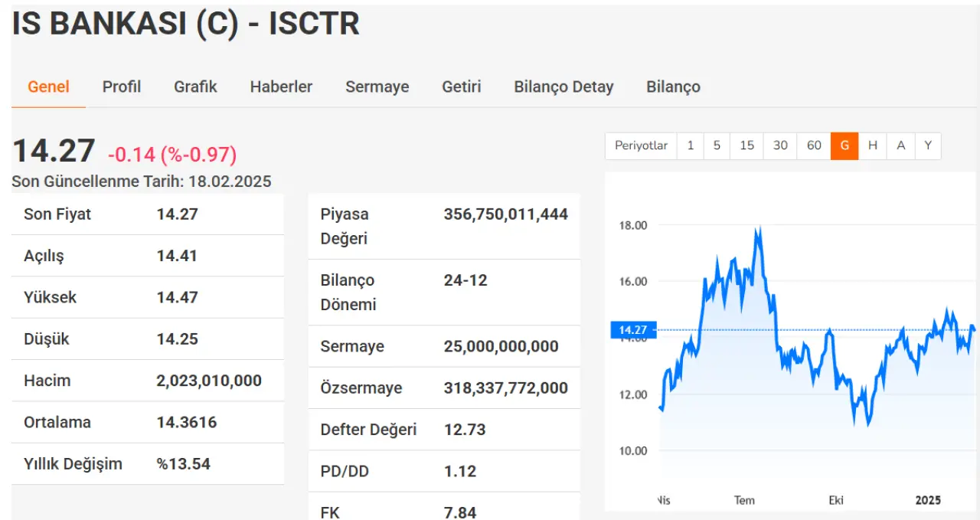The image size is (980, 520).
Task: Click the Piyasa Değeri value 356,750,011,444
Action: point(505,214)
